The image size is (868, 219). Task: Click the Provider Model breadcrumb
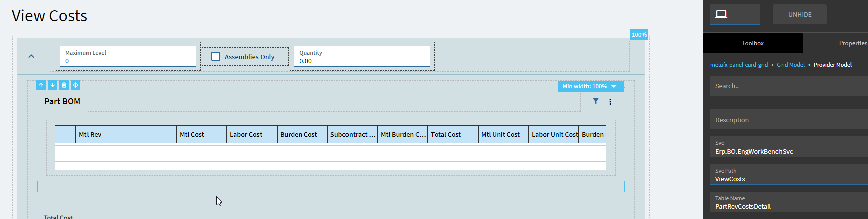coord(832,65)
